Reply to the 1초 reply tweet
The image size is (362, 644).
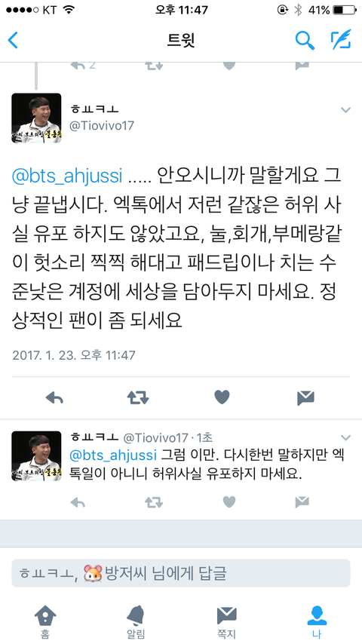(78, 502)
